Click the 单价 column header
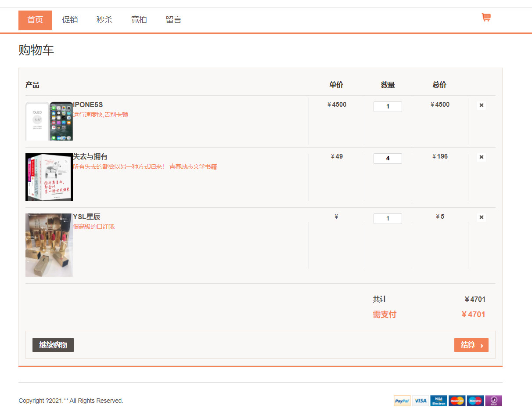Screen dimensions: 532x412 [x=336, y=85]
